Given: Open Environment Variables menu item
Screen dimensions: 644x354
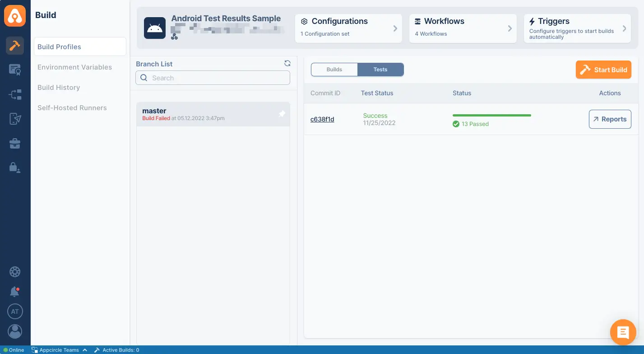Looking at the screenshot, I should pos(74,67).
